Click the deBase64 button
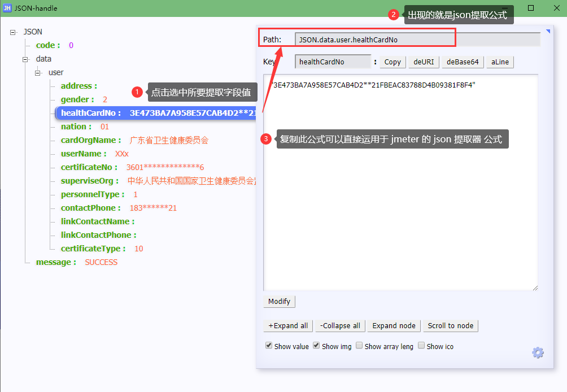The width and height of the screenshot is (567, 392). click(462, 62)
